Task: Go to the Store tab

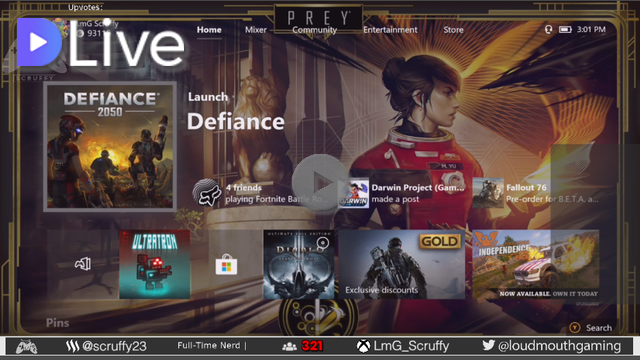Action: 453,30
